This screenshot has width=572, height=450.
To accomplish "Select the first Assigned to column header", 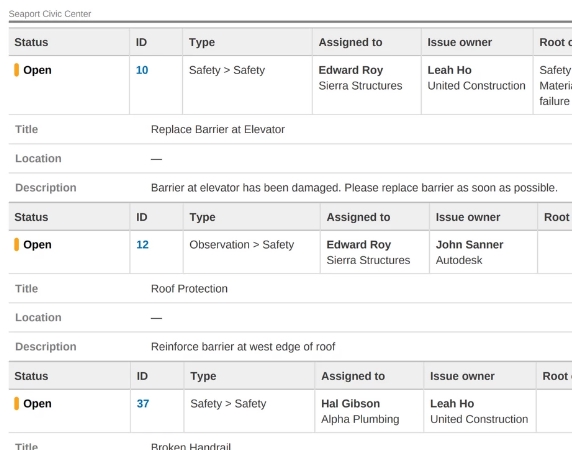I will 351,42.
